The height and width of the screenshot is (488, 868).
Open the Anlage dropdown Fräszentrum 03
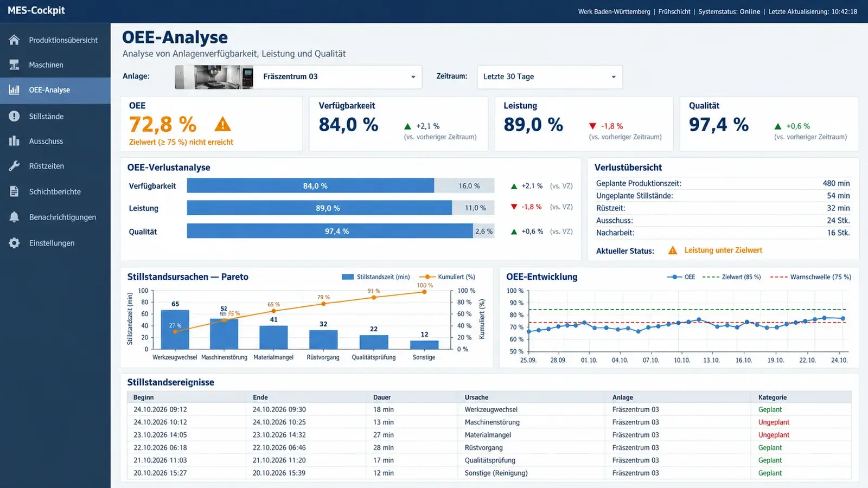(298, 77)
